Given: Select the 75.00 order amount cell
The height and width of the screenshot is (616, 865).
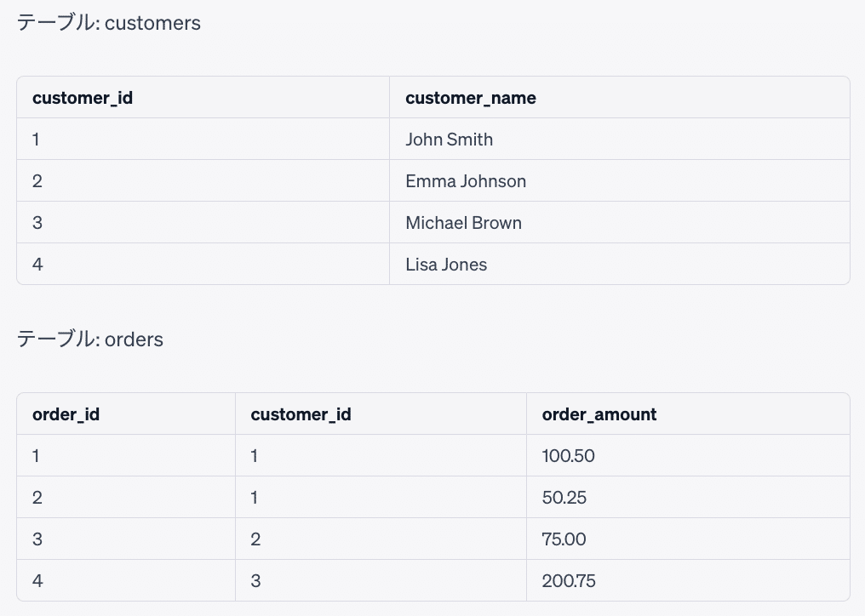Looking at the screenshot, I should coord(564,539).
